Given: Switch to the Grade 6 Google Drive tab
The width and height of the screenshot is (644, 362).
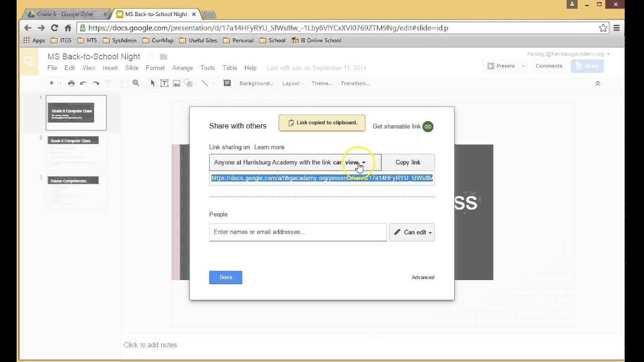Looking at the screenshot, I should pos(66,14).
